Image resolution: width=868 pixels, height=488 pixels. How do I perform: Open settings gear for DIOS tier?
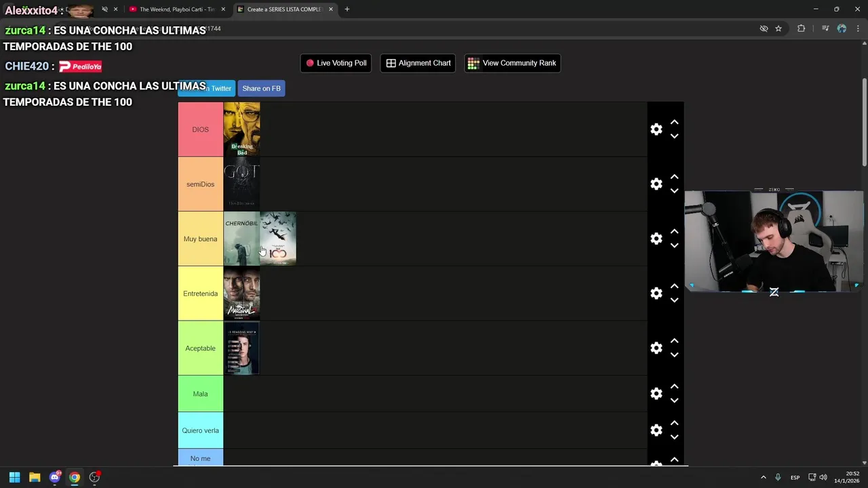[656, 129]
